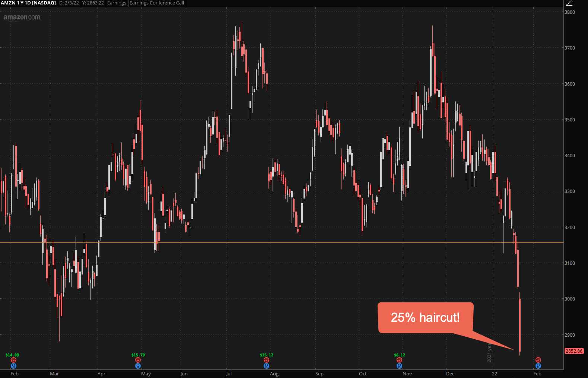The width and height of the screenshot is (588, 378).
Task: Click the $15.12 earnings value
Action: coord(267,355)
